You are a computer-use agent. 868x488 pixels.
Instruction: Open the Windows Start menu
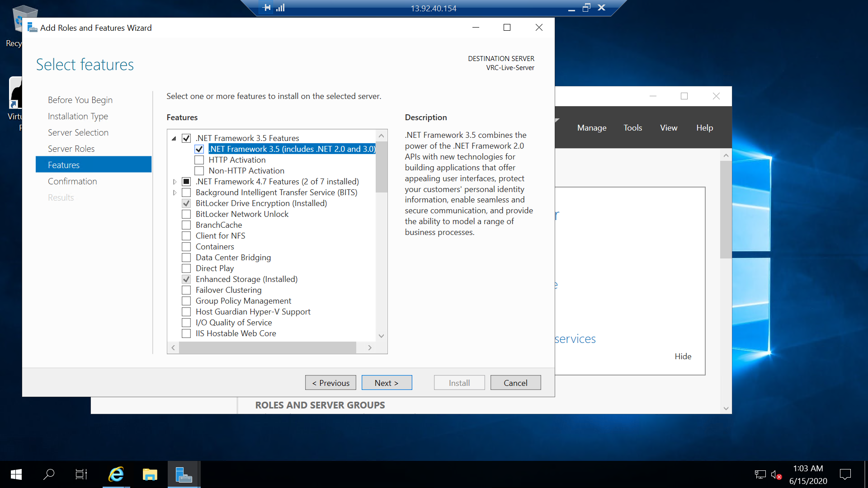pos(16,474)
